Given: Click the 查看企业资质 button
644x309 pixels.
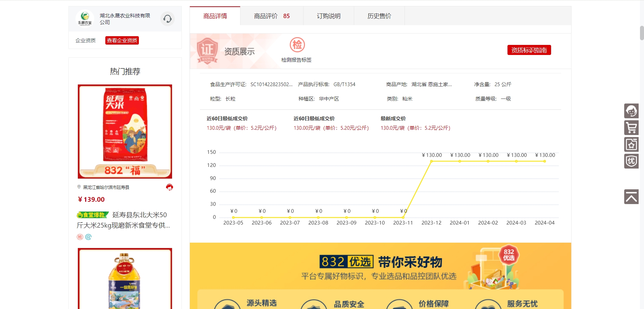Looking at the screenshot, I should tap(122, 40).
